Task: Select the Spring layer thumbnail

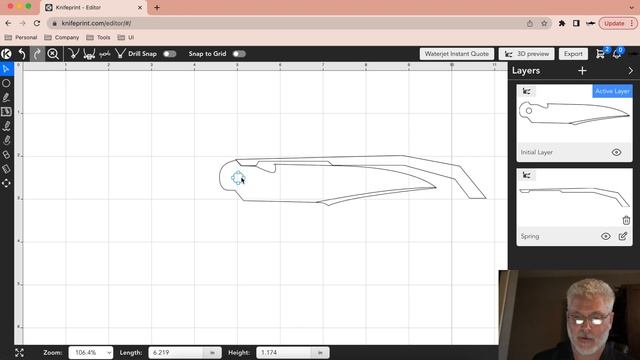Action: point(574,198)
